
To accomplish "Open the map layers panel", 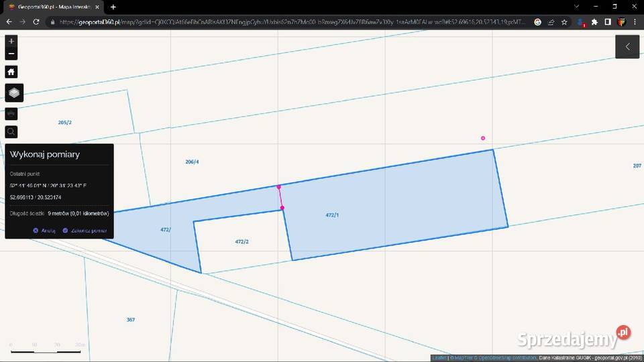I will click(14, 93).
